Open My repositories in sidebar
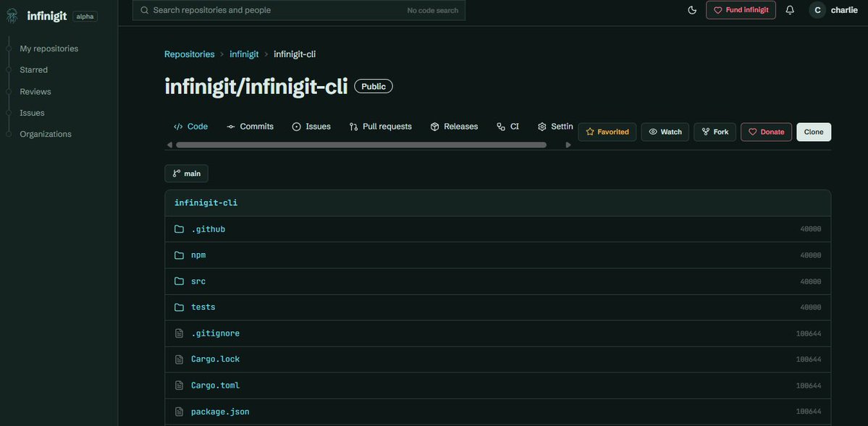 (x=49, y=48)
